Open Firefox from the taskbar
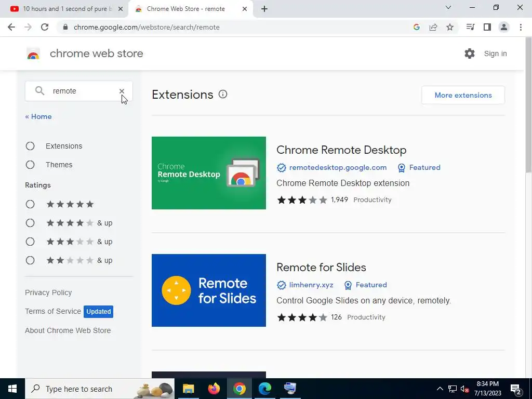The image size is (532, 399). pos(214,389)
